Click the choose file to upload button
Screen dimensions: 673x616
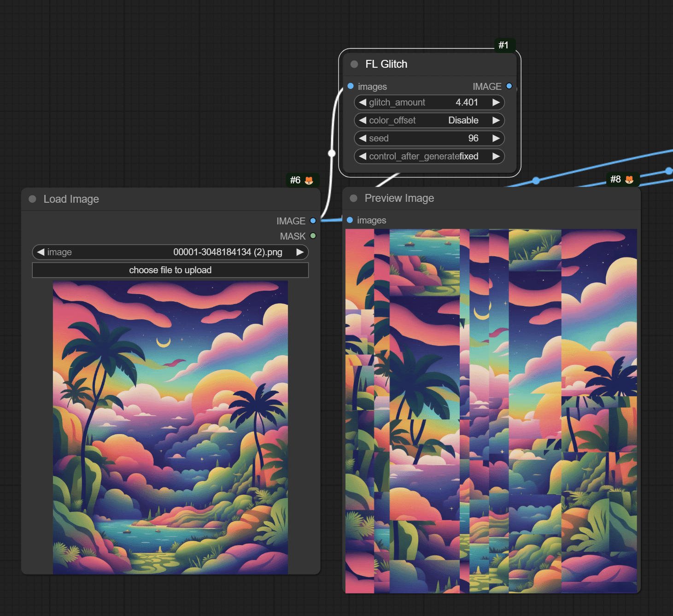click(170, 270)
